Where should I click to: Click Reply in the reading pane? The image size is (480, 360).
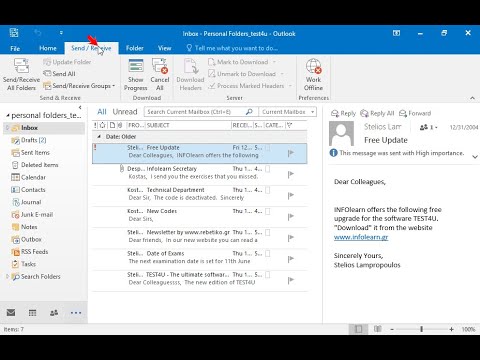(343, 113)
